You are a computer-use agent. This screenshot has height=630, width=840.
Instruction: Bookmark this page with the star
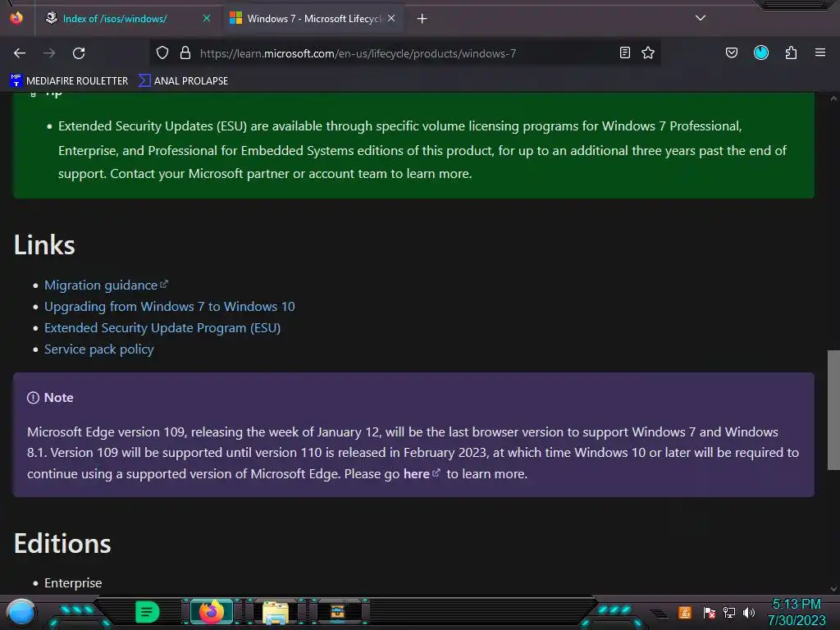point(648,53)
